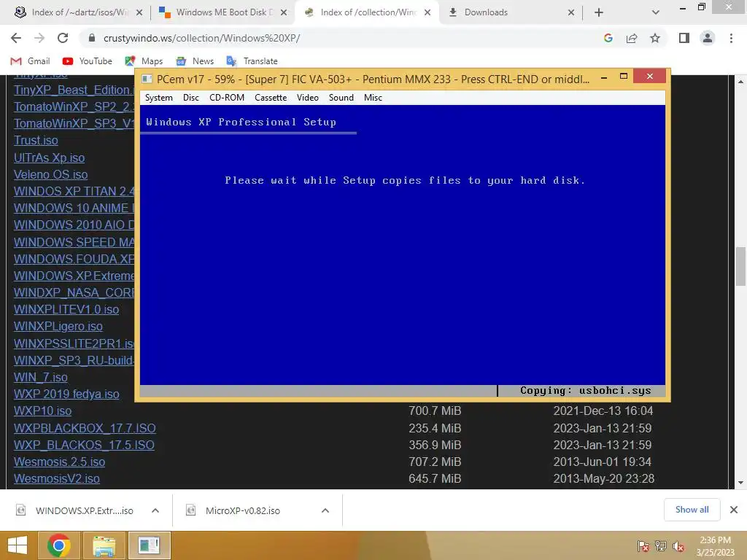The height and width of the screenshot is (560, 747).
Task: Open Chrome three-dot menu
Action: pyautogui.click(x=731, y=38)
